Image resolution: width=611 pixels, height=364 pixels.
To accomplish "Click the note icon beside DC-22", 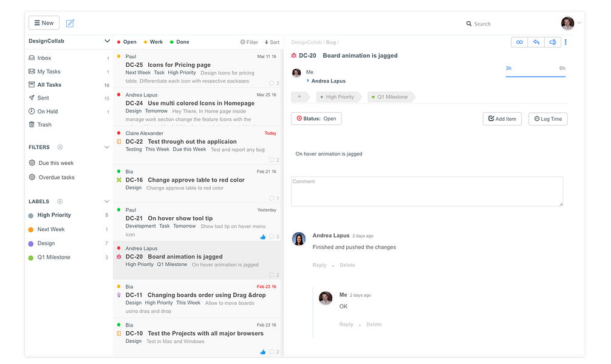I will (119, 142).
